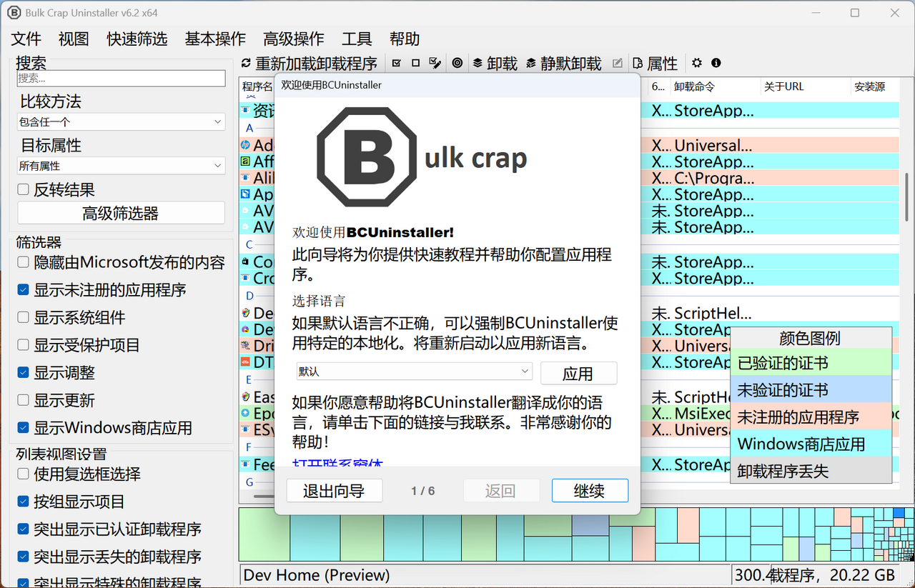915x588 pixels.
Task: Open the 文件 menu
Action: click(26, 39)
